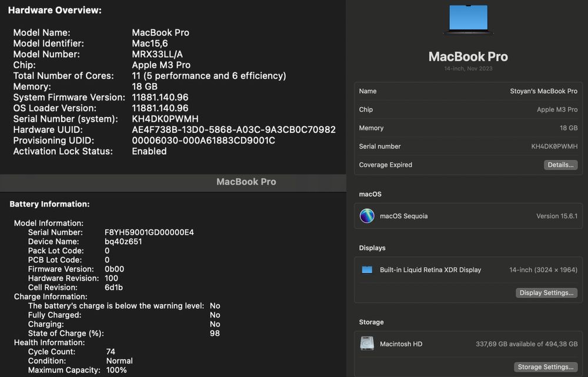This screenshot has height=377, width=588.
Task: Click the Cycle Count value 74
Action: (x=111, y=352)
